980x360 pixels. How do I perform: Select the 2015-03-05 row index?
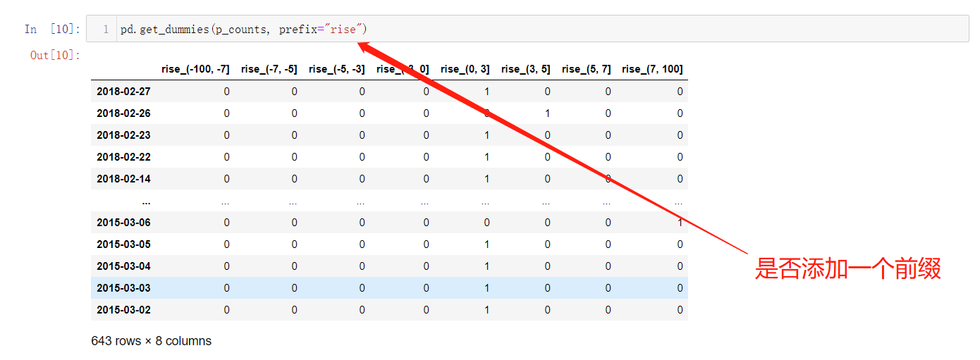point(123,244)
